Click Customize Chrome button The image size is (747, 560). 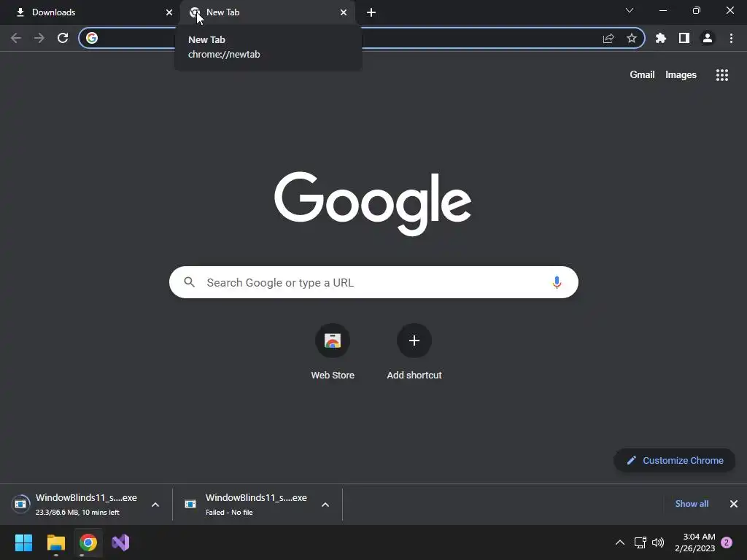[675, 461]
